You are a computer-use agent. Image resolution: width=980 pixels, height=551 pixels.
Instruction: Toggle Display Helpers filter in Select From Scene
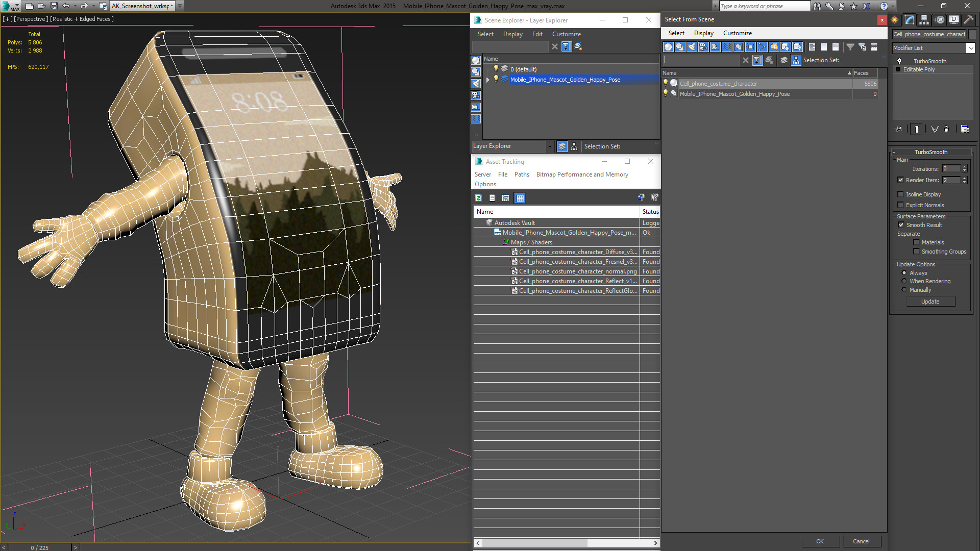[715, 47]
